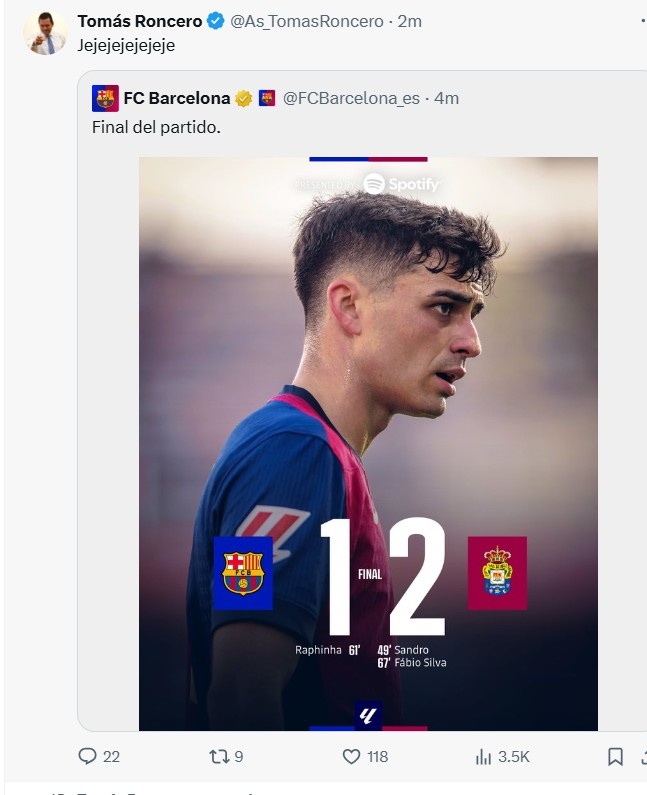Image resolution: width=647 pixels, height=795 pixels.
Task: Open the view analytics bar-chart icon
Action: point(484,757)
